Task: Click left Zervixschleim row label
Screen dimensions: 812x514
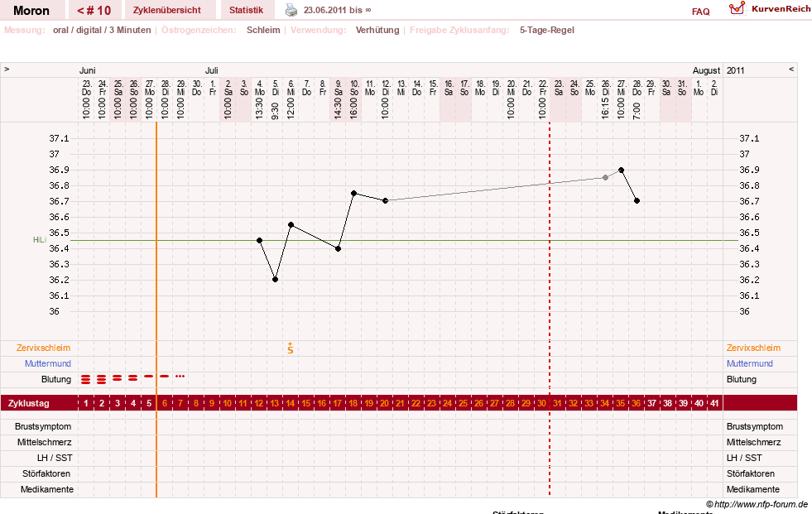Action: click(x=44, y=348)
